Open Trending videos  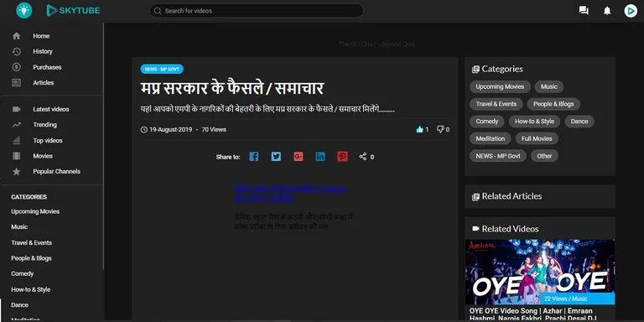pos(44,125)
